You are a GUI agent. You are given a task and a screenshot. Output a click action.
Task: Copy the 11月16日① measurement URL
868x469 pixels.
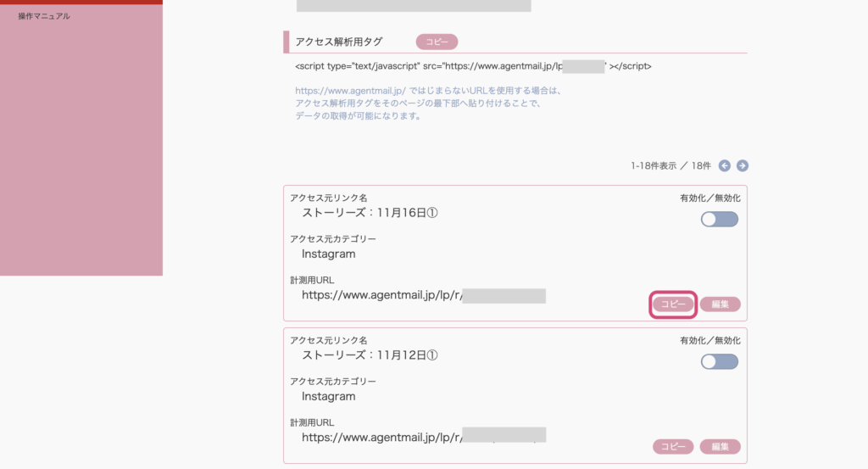pyautogui.click(x=672, y=304)
